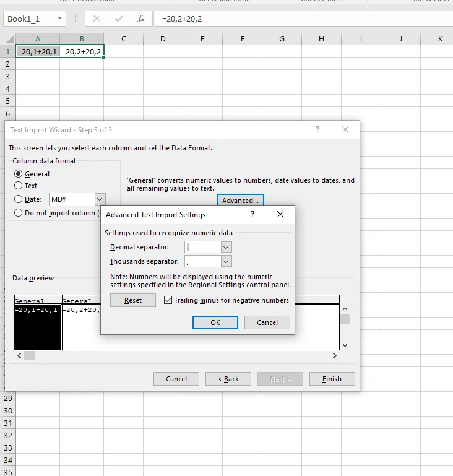Screen dimensions: 453x476
Task: Select row 5 header
Action: coord(8,101)
